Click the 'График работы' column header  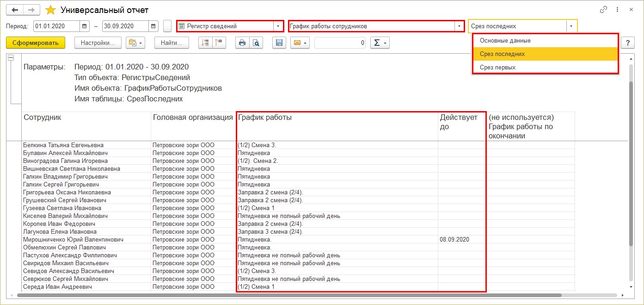click(337, 126)
